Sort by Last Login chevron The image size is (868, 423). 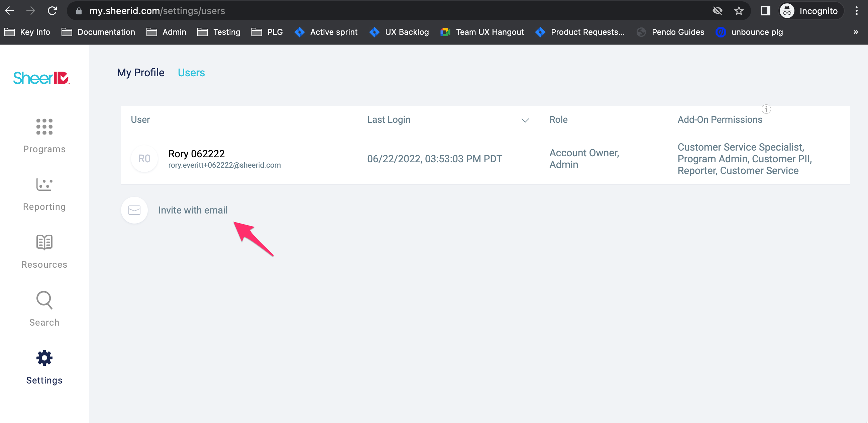[x=525, y=120]
